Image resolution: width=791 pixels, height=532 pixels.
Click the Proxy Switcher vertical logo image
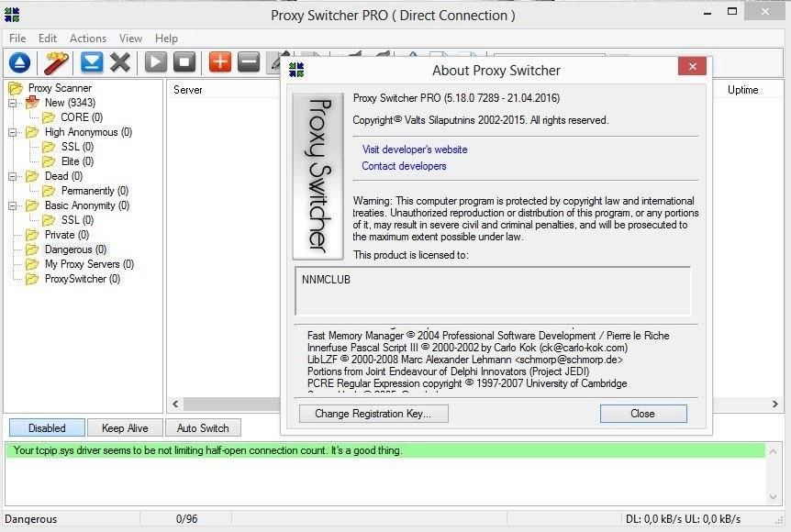coord(318,176)
